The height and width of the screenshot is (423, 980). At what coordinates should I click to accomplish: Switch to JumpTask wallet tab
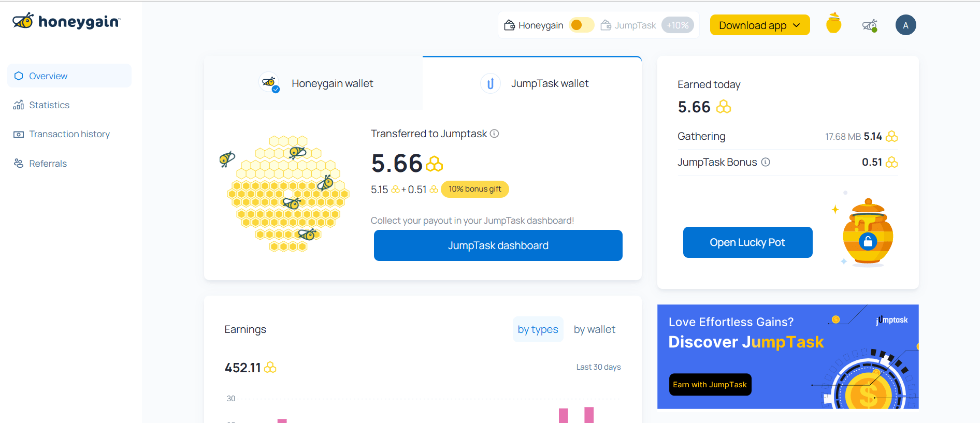[x=532, y=83]
